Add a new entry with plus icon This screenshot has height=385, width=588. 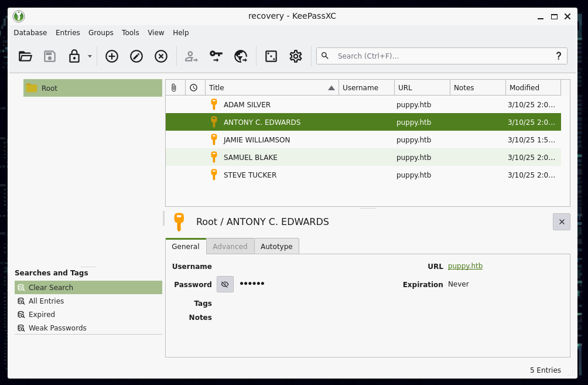[x=112, y=56]
